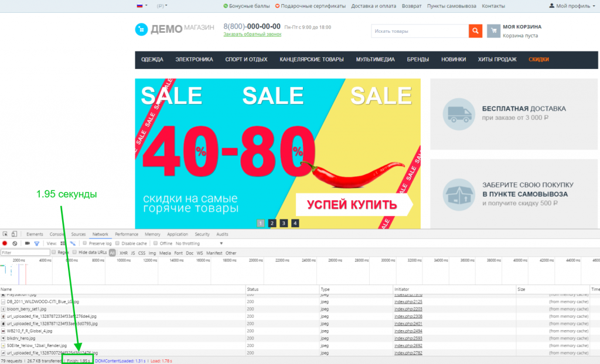Click the Name column header
Image resolution: width=600 pixels, height=364 pixels.
[122, 290]
